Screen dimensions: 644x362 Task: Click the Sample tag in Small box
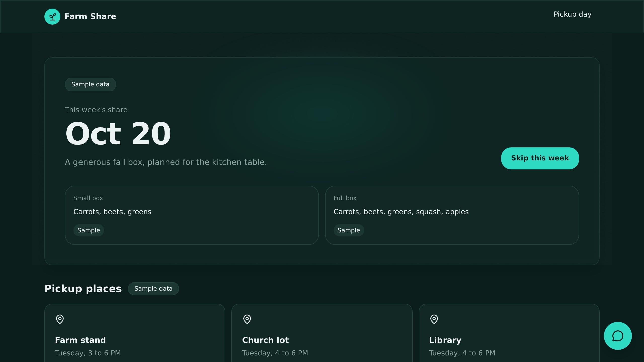coord(89,230)
